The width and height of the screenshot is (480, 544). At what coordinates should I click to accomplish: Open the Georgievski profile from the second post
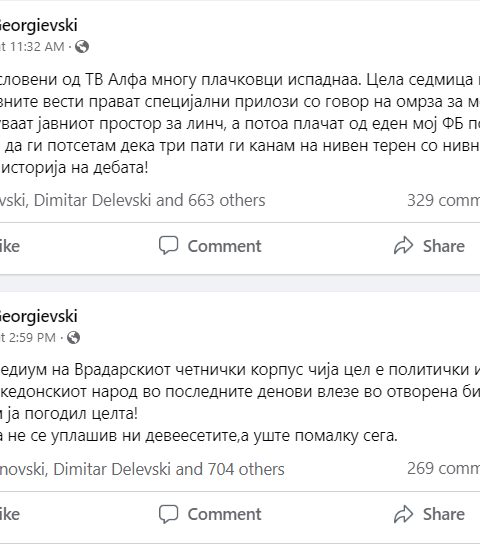[38, 316]
